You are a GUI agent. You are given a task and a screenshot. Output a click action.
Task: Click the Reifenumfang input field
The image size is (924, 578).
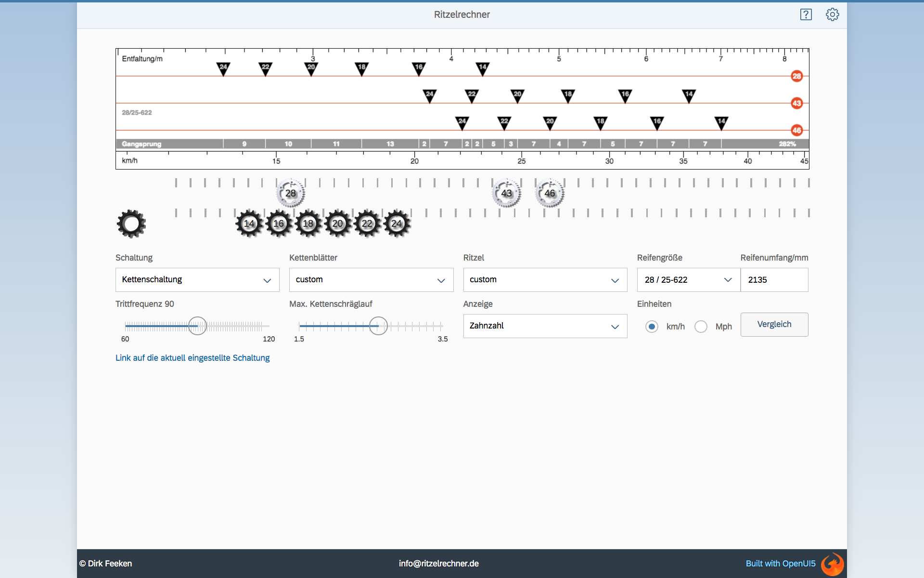774,280
